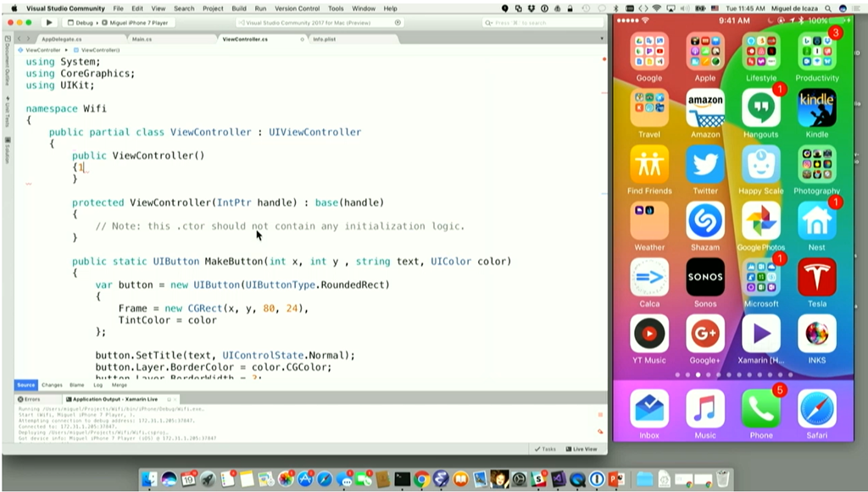Click the status bar stop/cancel icon
This screenshot has height=492, width=868.
coord(398,23)
